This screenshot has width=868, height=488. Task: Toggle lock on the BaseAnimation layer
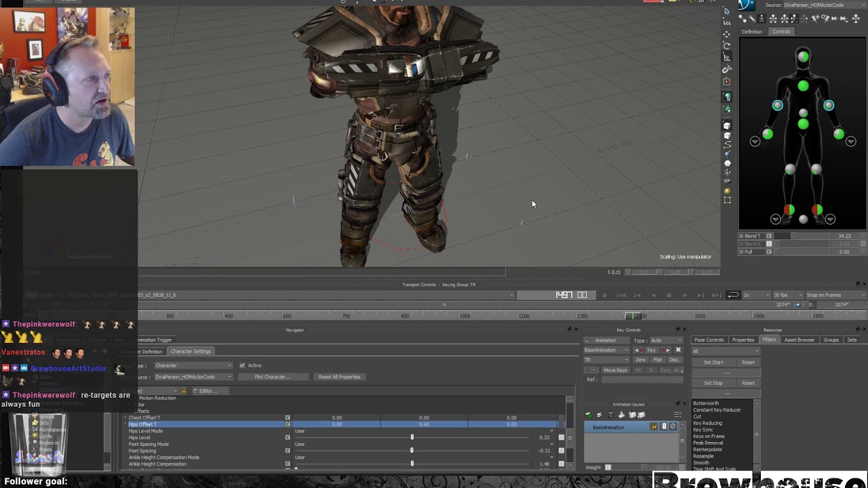(654, 426)
